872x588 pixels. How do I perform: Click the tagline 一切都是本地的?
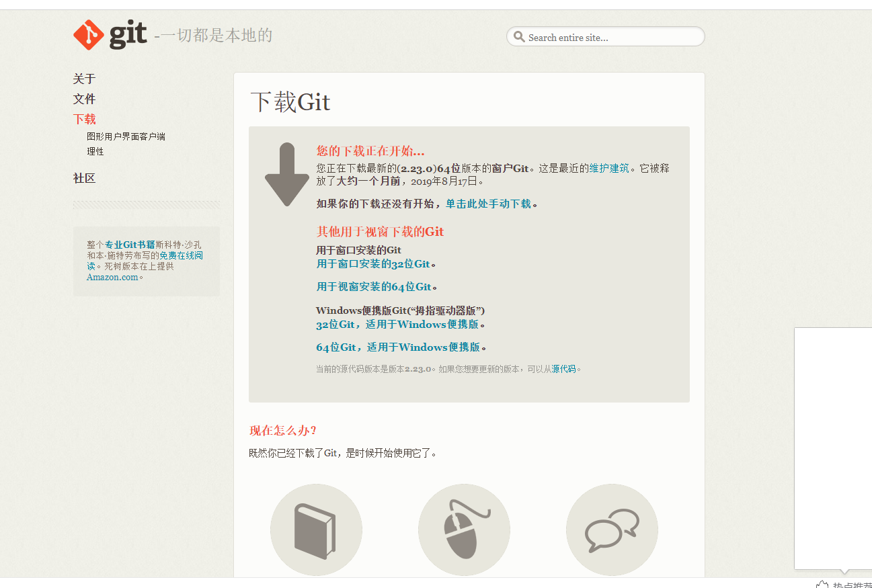click(216, 36)
